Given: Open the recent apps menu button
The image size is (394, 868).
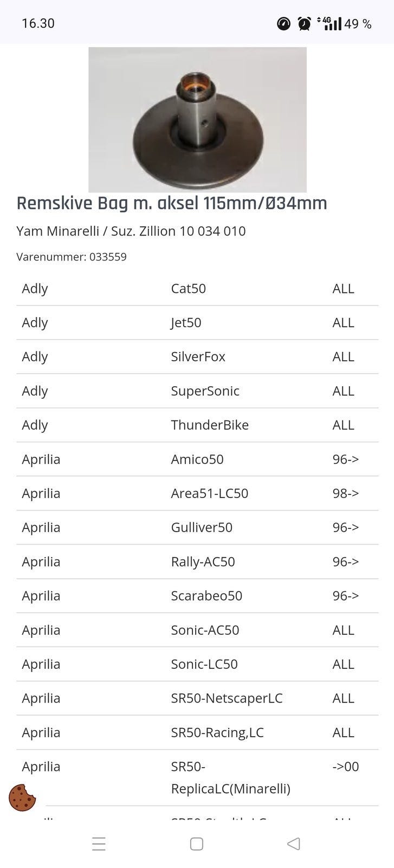Looking at the screenshot, I should click(x=99, y=844).
